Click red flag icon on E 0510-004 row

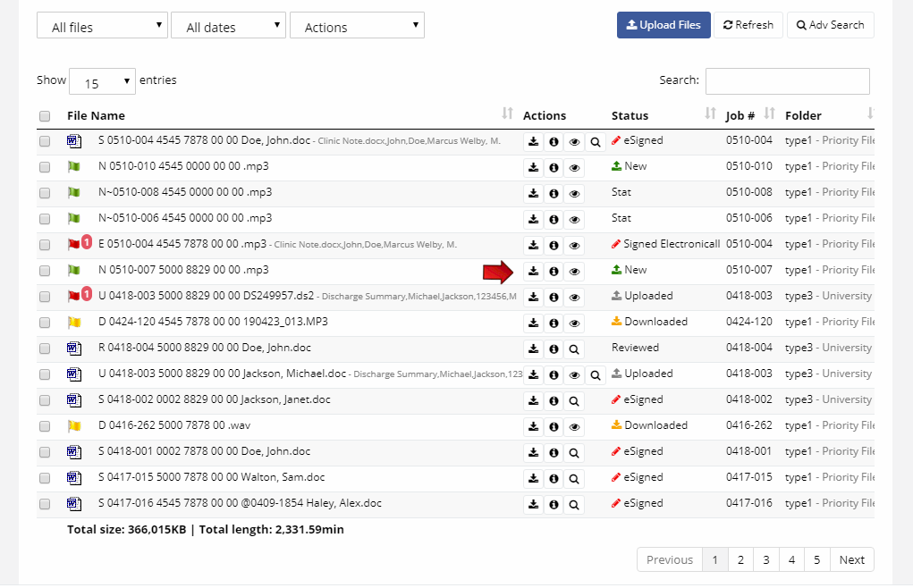click(73, 245)
